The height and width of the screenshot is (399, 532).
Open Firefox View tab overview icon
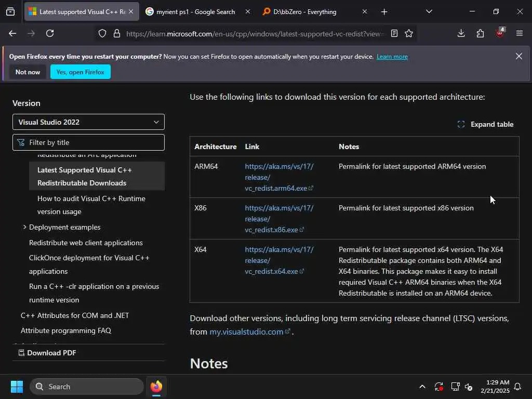pos(10,12)
